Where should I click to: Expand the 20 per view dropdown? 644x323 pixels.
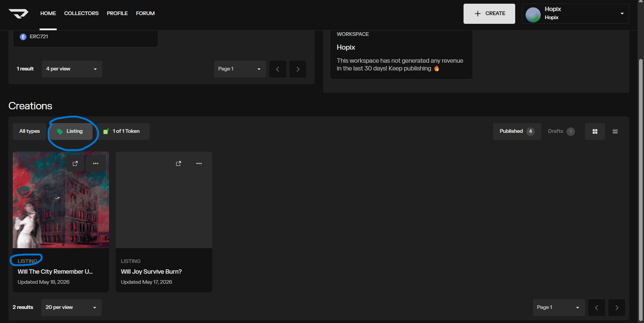[71, 308]
